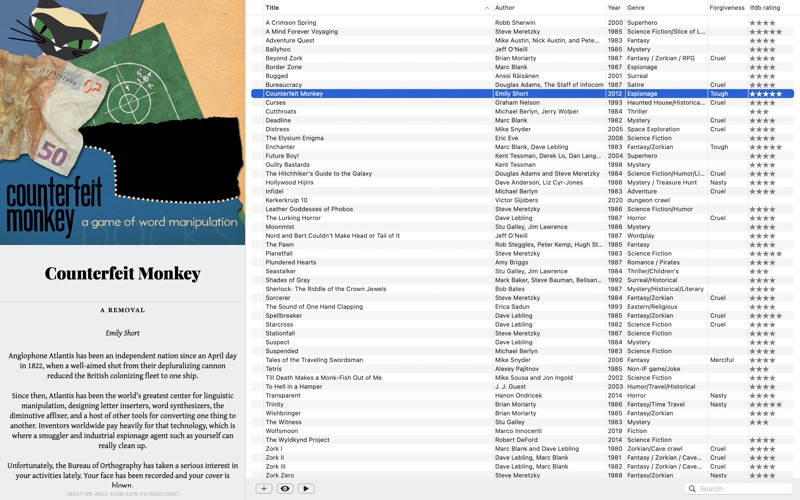Select the 'Zork Zero' game
800x500 pixels.
tap(522, 476)
